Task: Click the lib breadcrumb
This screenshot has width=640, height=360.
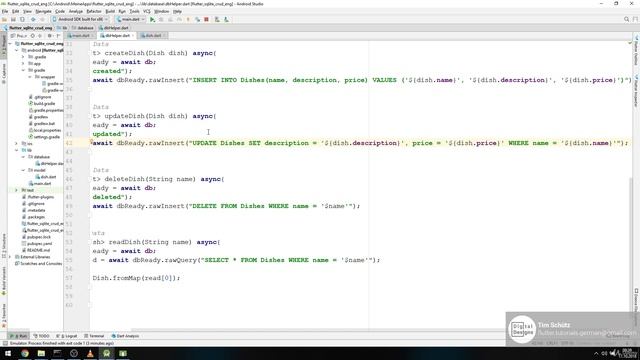Action: click(62, 28)
